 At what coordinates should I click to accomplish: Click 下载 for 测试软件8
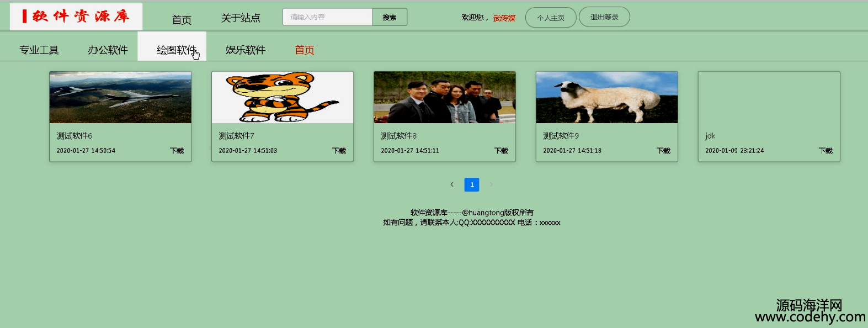coord(501,151)
